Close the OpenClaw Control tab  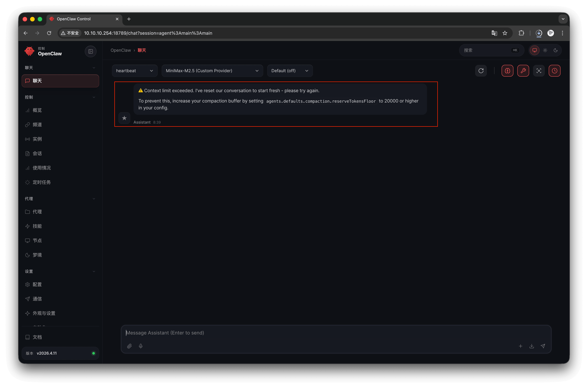[x=117, y=19]
